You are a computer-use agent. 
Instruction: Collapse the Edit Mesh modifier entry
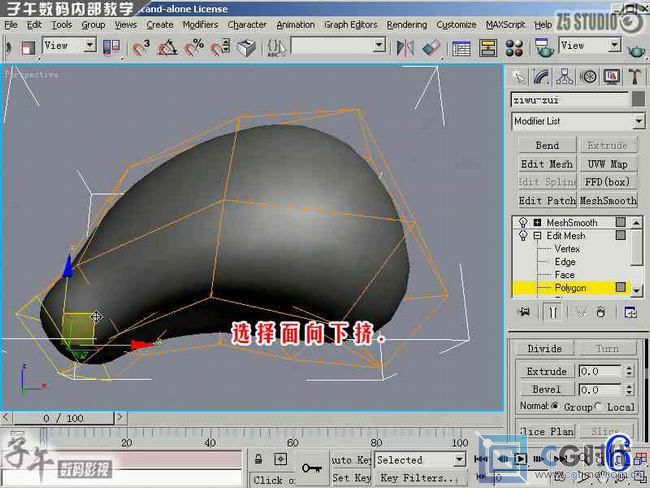pos(537,236)
